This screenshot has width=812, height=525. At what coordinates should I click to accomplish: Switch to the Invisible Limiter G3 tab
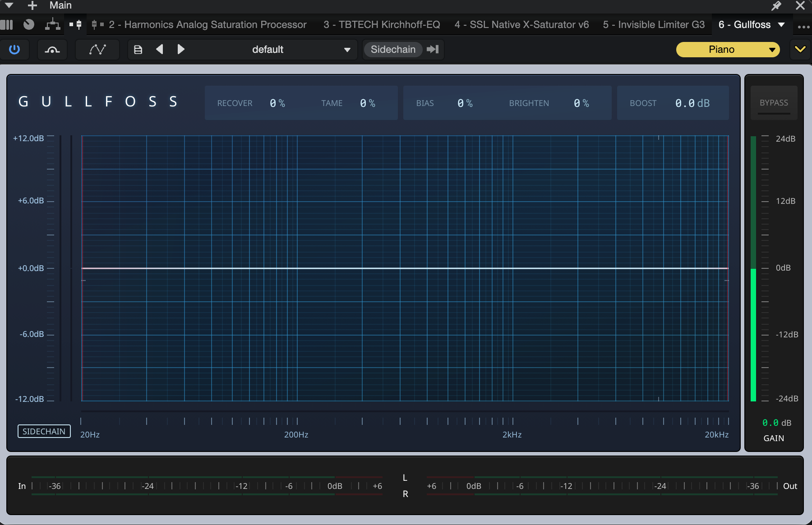654,25
